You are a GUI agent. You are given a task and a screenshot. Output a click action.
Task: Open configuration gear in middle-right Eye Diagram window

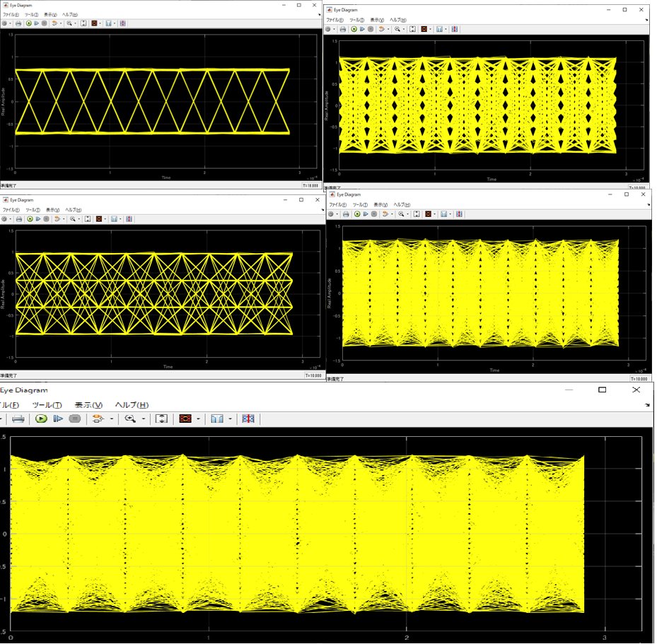330,214
